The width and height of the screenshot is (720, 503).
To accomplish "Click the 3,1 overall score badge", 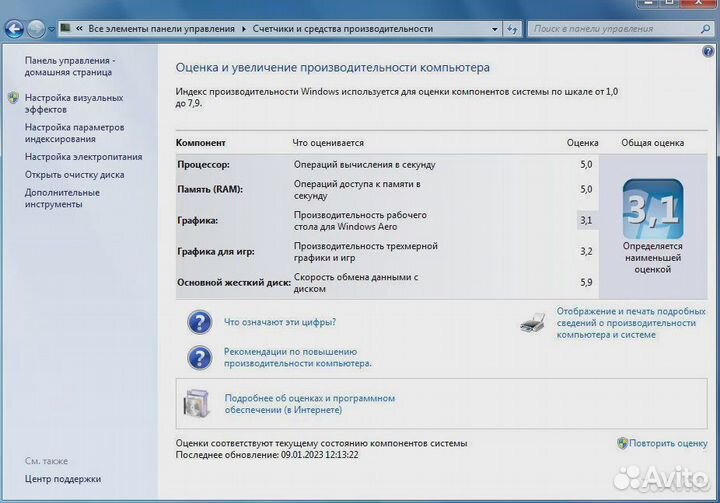I will [653, 209].
